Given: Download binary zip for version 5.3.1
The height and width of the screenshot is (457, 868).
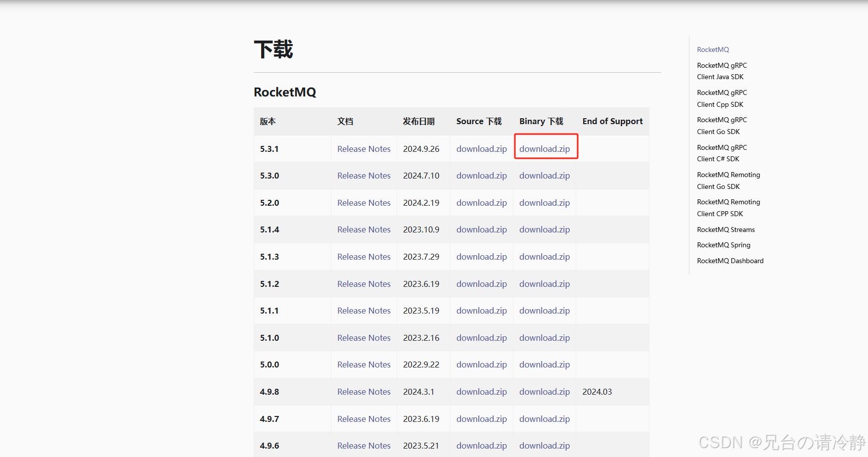Looking at the screenshot, I should [545, 149].
